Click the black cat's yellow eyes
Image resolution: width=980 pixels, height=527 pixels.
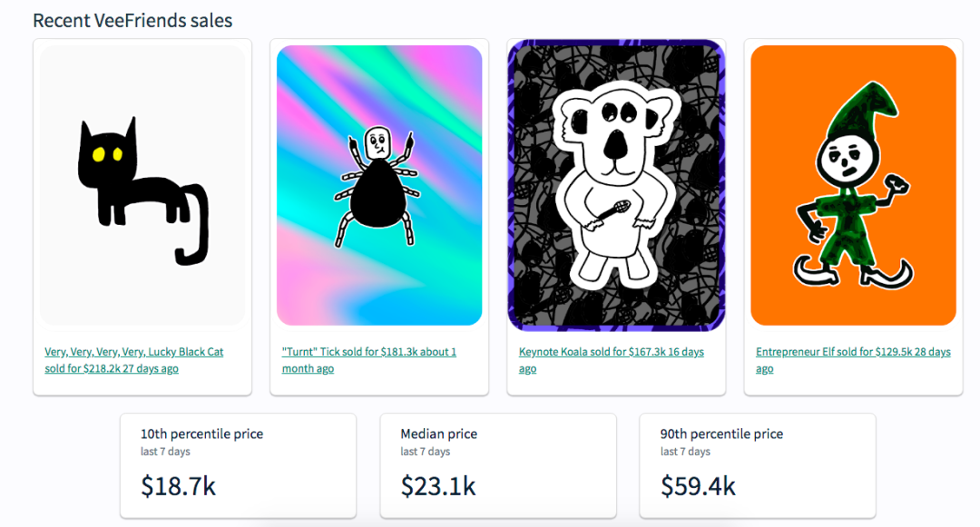pos(105,154)
